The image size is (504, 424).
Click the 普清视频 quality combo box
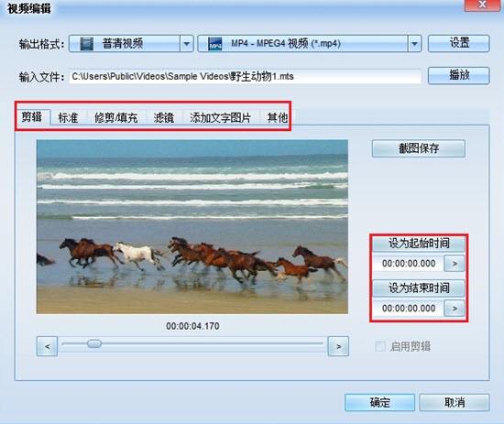(131, 44)
